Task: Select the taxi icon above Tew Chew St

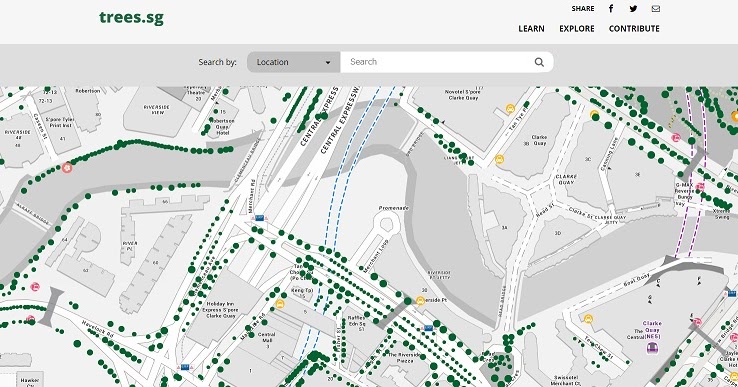Action: pyautogui.click(x=588, y=319)
